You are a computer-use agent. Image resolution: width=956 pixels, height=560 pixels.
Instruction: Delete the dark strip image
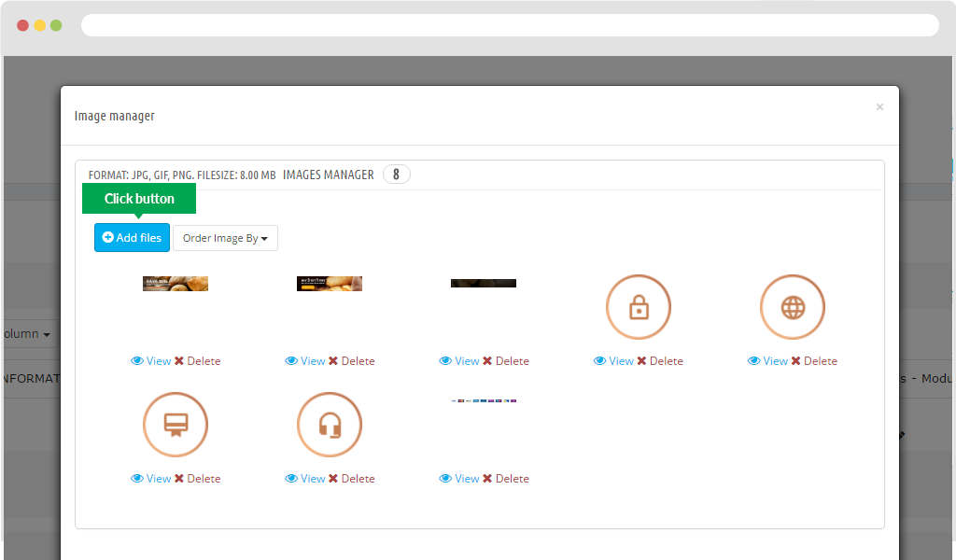tap(506, 361)
